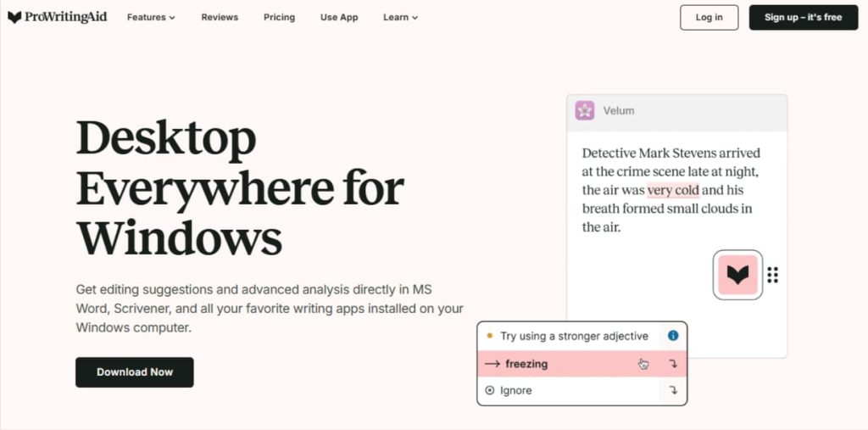
Task: Open the Pricing page
Action: (x=279, y=17)
